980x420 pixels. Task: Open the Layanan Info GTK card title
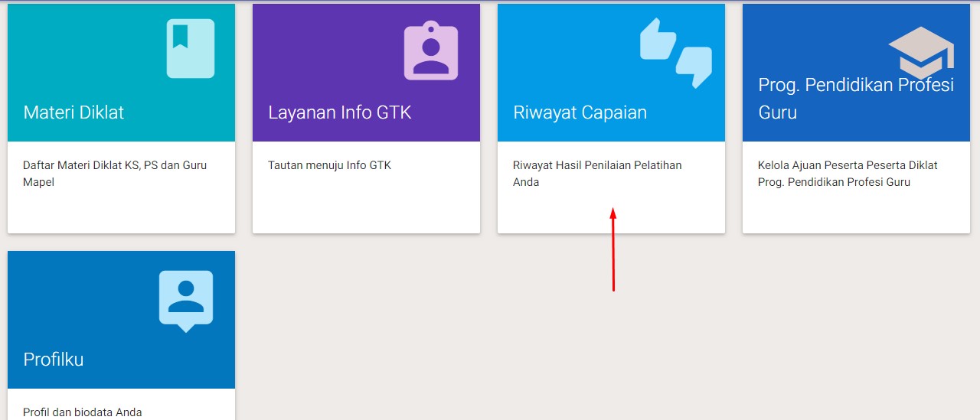click(340, 112)
